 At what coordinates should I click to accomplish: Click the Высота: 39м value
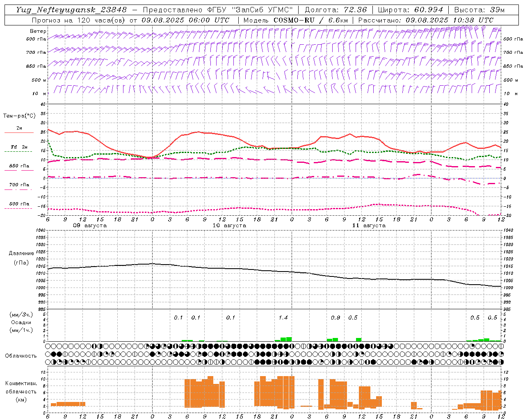tap(479, 10)
